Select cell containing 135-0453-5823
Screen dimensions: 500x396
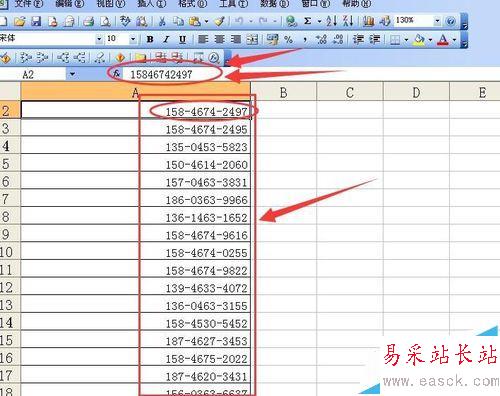pos(136,145)
